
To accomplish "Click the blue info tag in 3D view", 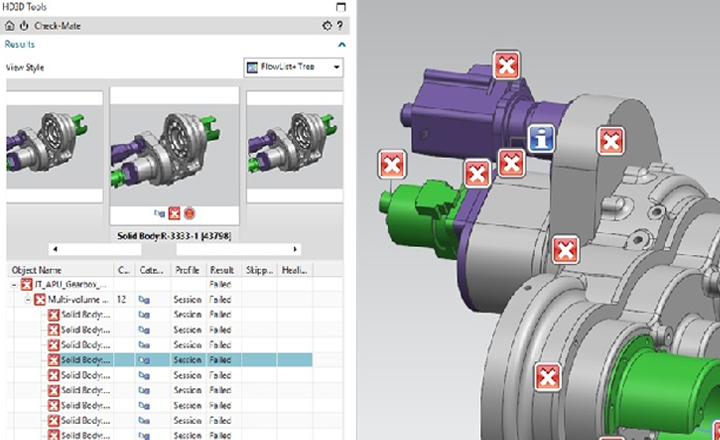I will pyautogui.click(x=542, y=139).
